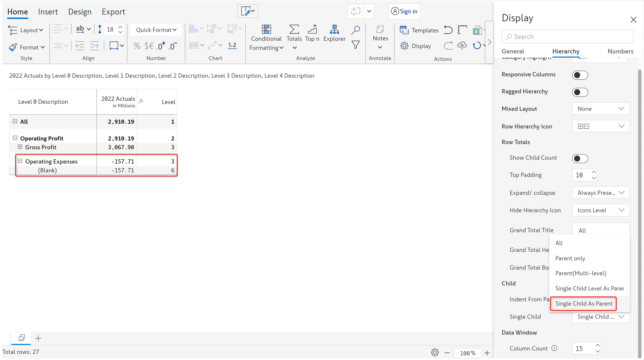Zoom out with the minus button

click(x=447, y=353)
